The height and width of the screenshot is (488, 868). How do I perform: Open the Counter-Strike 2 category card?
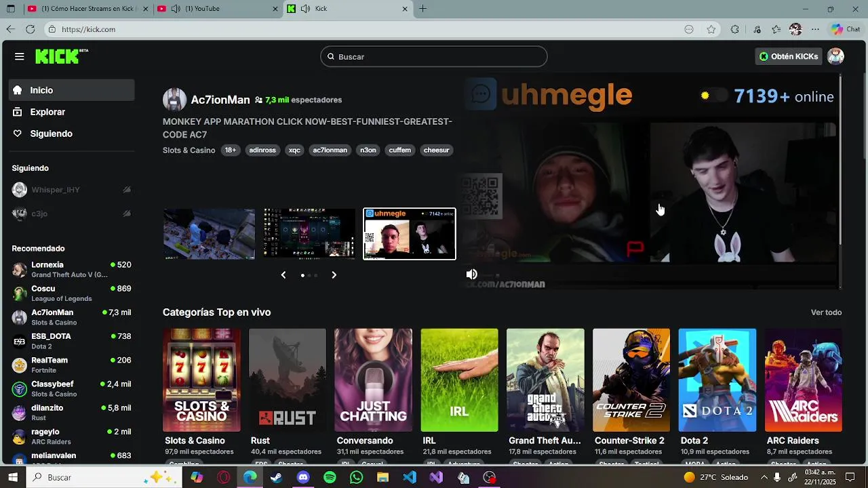click(631, 380)
